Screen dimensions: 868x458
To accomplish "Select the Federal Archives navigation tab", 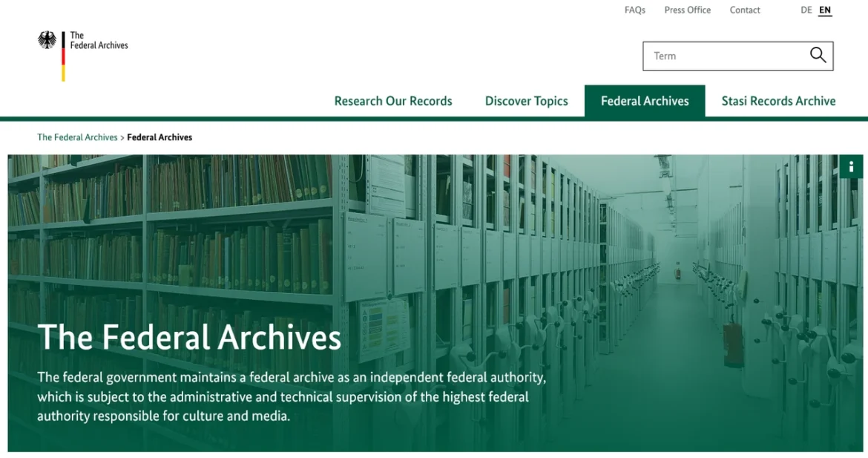I will [x=645, y=101].
